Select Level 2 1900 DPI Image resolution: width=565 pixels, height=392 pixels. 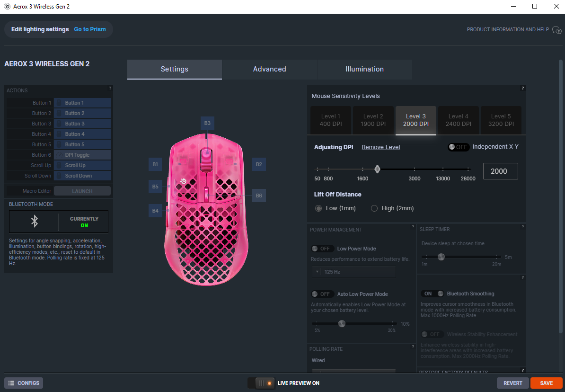[x=373, y=120]
